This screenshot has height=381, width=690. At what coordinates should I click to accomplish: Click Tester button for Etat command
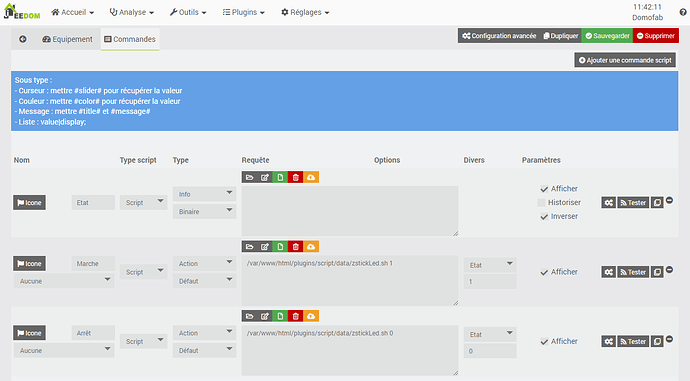click(x=633, y=203)
